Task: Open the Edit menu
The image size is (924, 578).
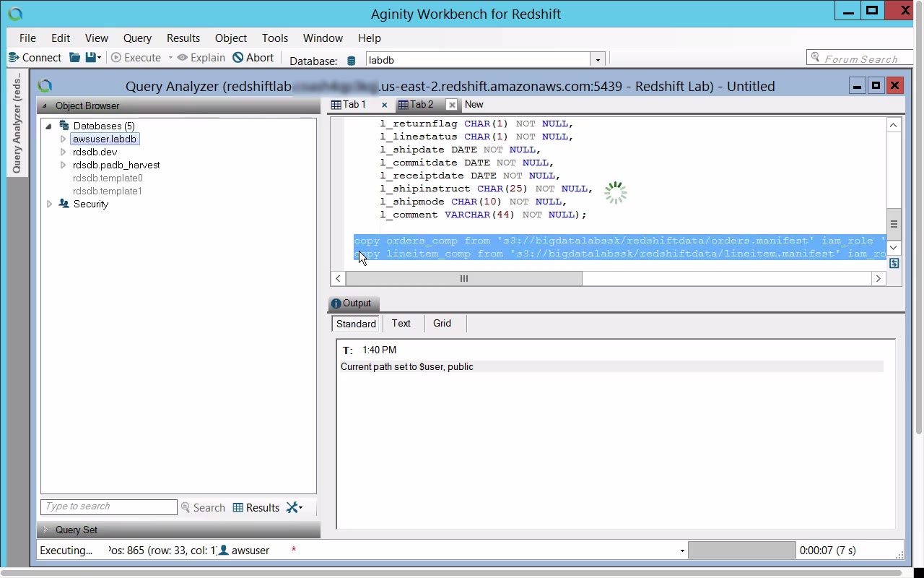Action: click(61, 38)
